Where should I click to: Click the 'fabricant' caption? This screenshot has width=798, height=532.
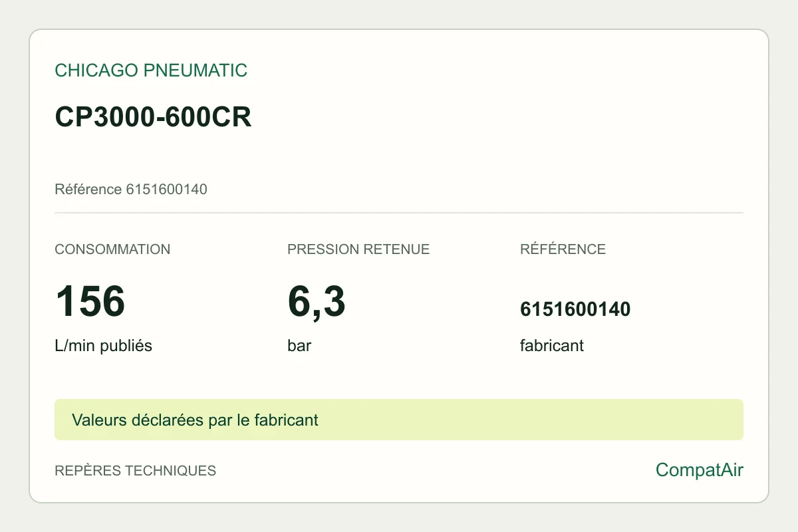point(552,346)
